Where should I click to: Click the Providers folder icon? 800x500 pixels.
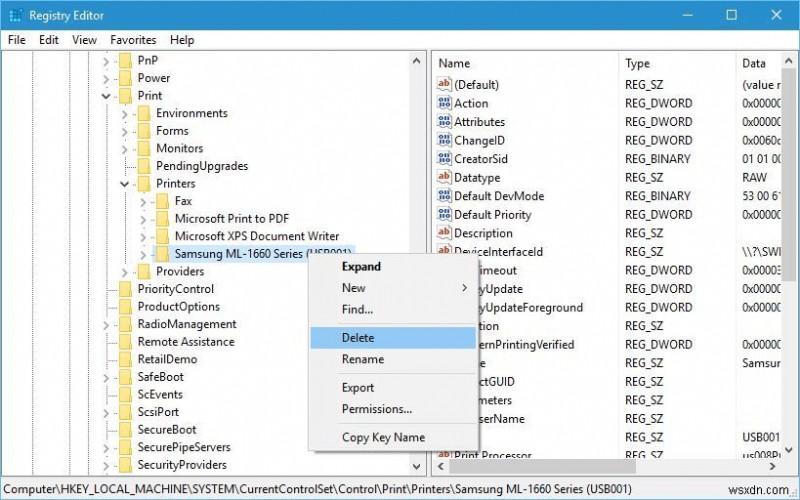[x=144, y=271]
